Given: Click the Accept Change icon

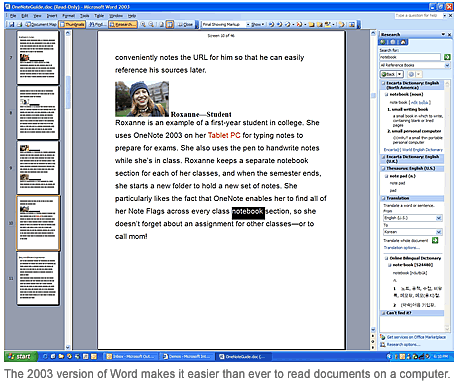Looking at the screenshot, I should pos(288,24).
